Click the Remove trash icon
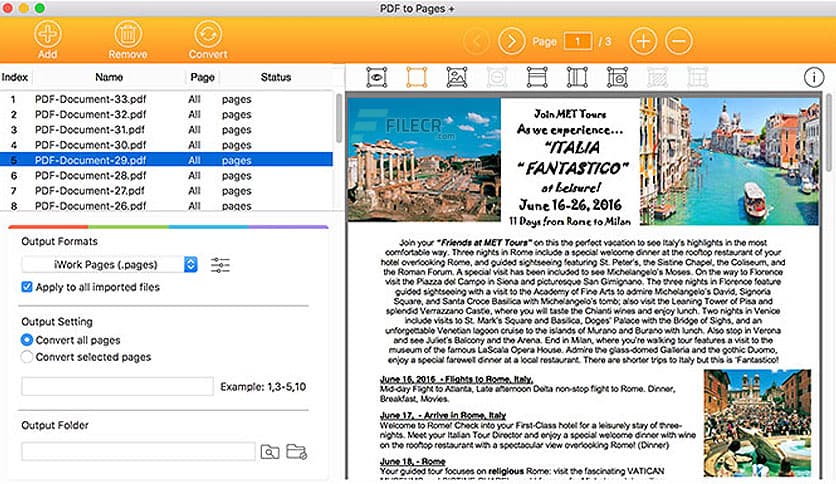 (127, 34)
